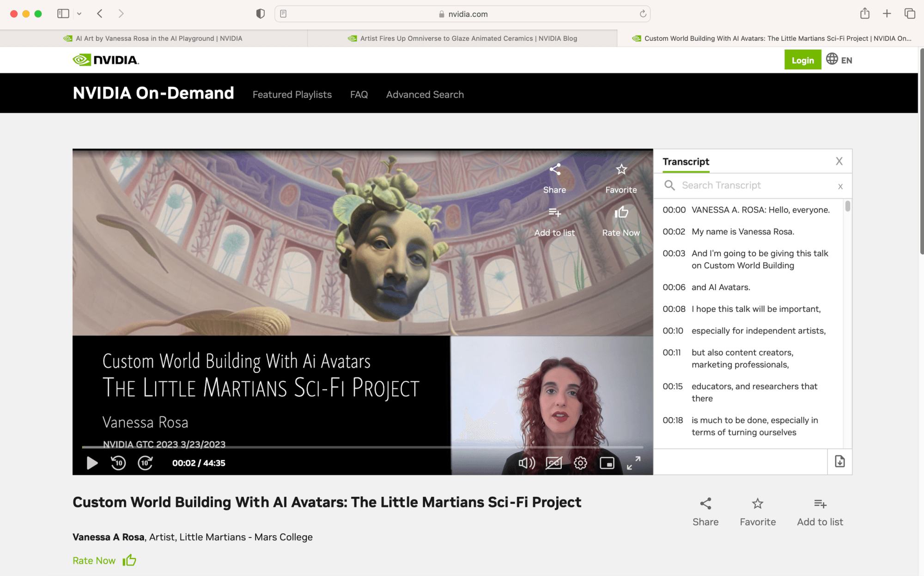Screen dimensions: 924x576
Task: Click the Safari address bar
Action: [462, 14]
